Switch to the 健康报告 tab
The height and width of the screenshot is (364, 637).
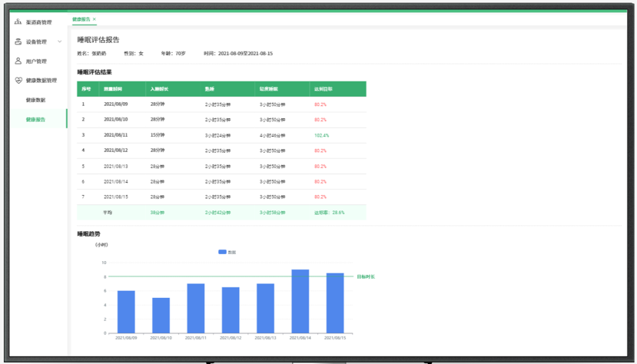point(81,19)
